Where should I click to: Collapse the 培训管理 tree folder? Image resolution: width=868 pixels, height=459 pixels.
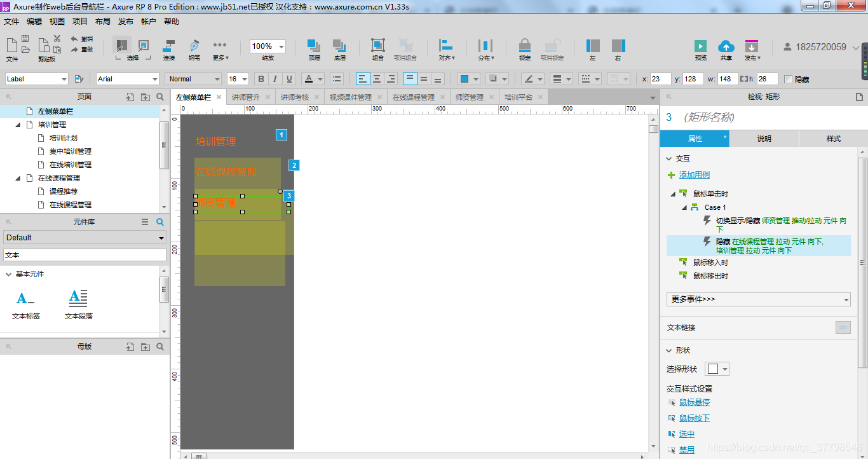[x=18, y=125]
